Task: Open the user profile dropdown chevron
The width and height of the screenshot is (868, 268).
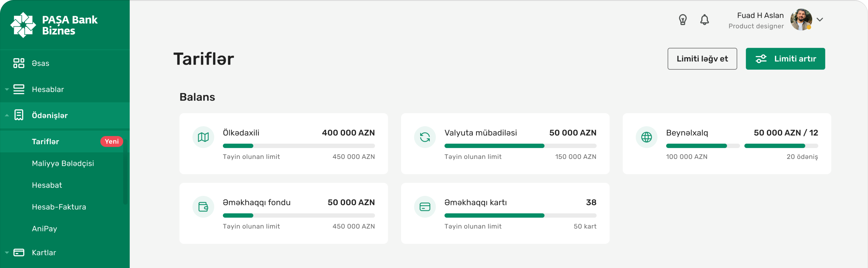Action: (x=820, y=20)
